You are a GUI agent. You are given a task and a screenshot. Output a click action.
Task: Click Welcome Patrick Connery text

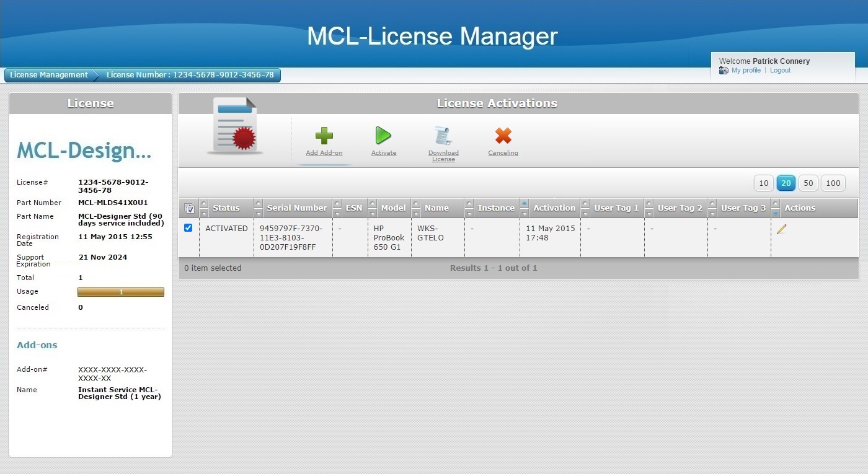(764, 61)
